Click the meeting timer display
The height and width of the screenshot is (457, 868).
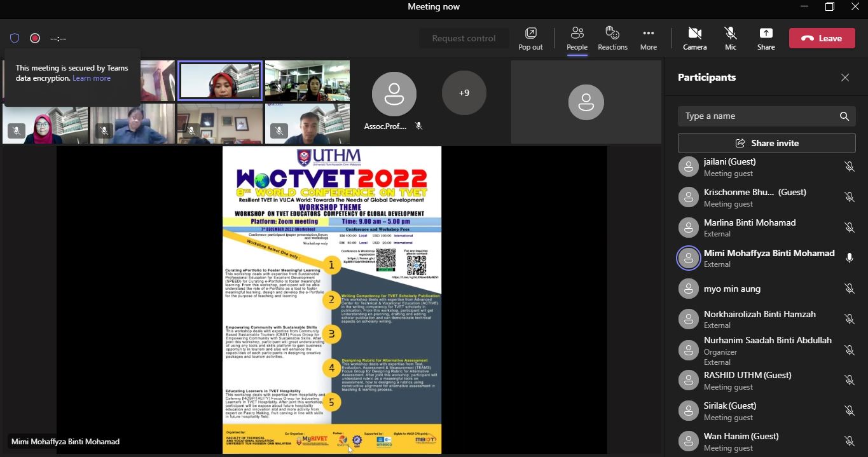click(x=58, y=39)
